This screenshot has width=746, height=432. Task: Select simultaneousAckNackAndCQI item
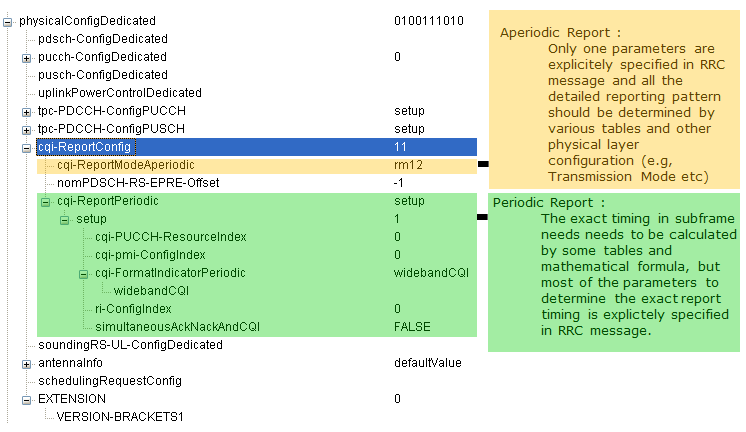(x=177, y=327)
